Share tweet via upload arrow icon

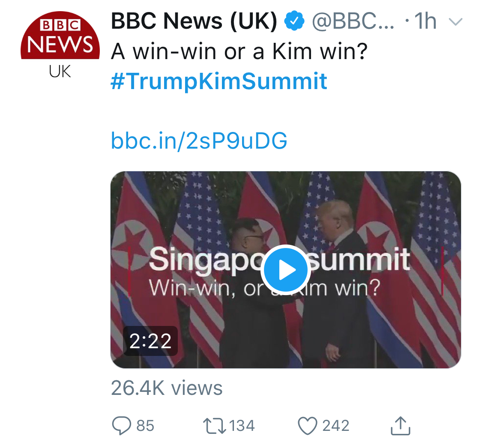coord(401,426)
